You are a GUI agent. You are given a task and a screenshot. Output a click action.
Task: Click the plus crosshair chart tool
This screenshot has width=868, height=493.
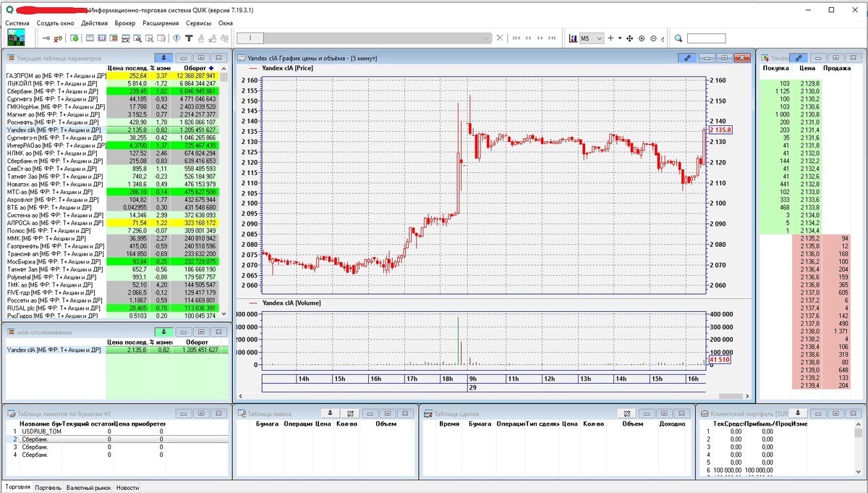tap(610, 38)
